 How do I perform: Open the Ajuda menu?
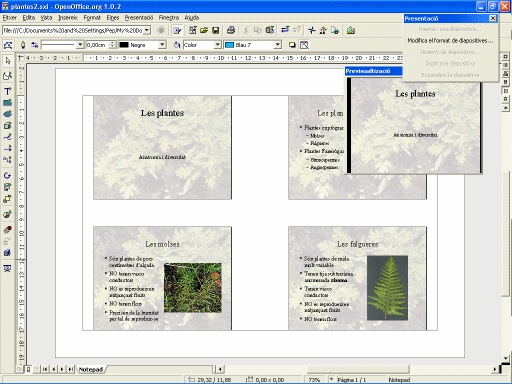[192, 18]
